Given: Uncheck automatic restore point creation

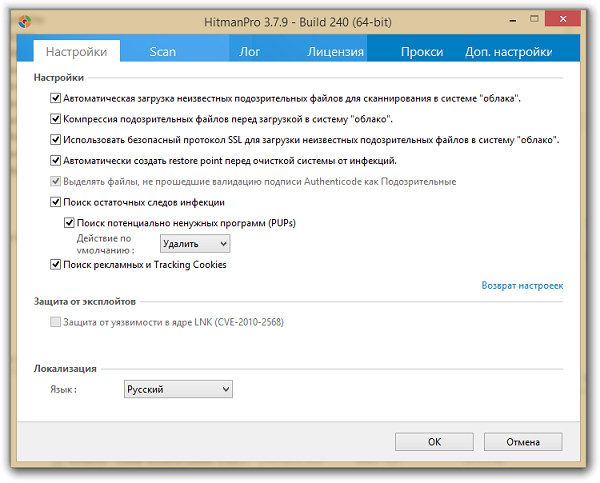Looking at the screenshot, I should pos(56,160).
